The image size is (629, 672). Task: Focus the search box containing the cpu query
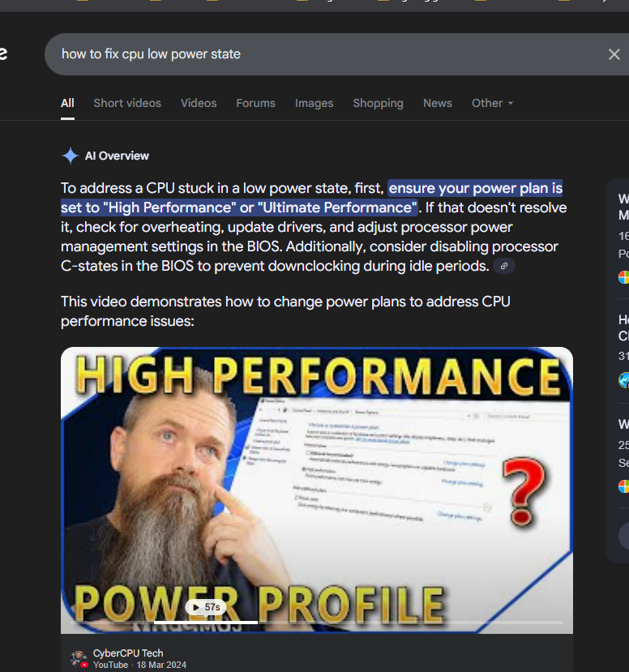click(326, 54)
